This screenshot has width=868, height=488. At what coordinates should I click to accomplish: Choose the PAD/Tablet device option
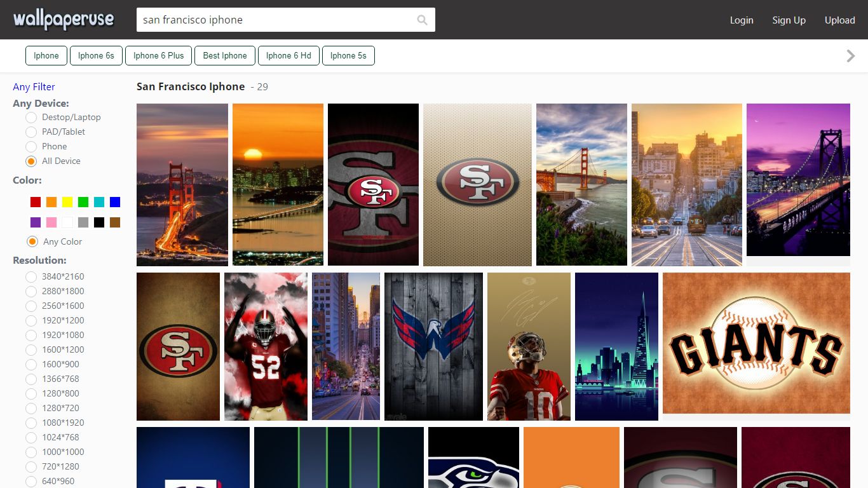31,132
